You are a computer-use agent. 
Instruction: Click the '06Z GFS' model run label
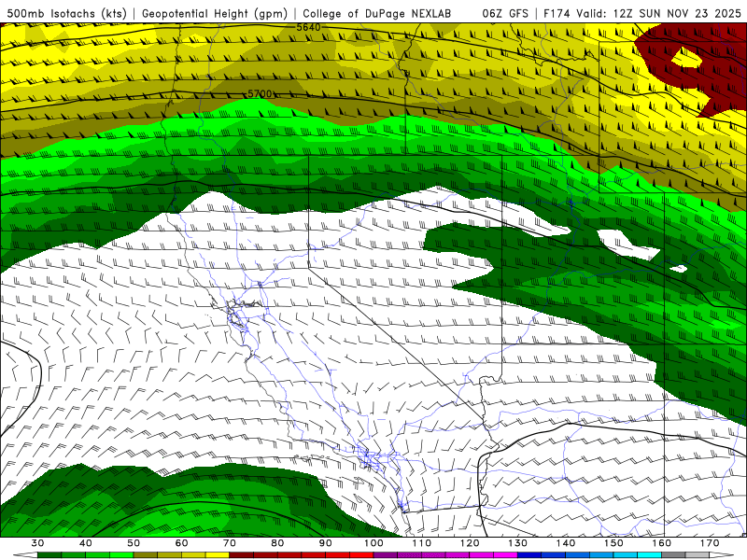(505, 13)
